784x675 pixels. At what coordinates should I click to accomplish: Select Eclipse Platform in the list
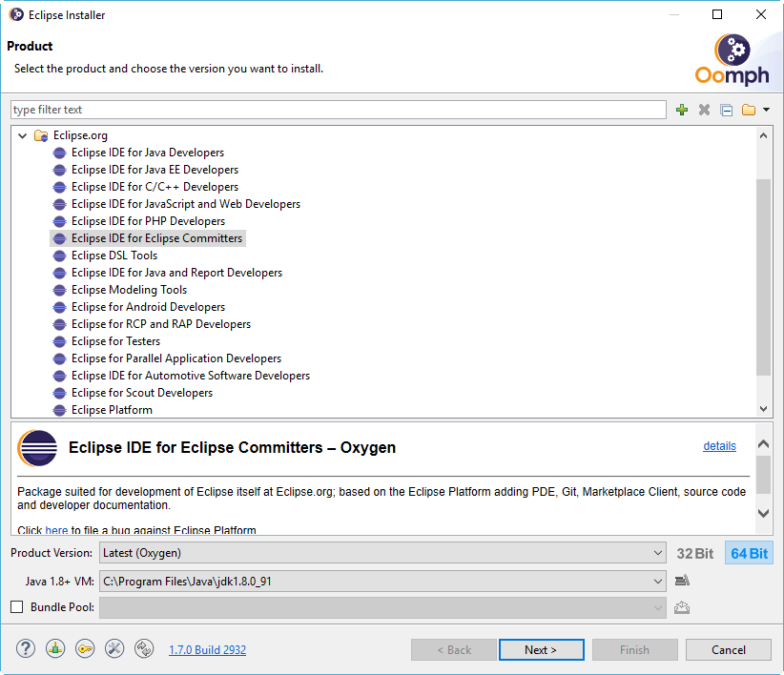point(102,410)
